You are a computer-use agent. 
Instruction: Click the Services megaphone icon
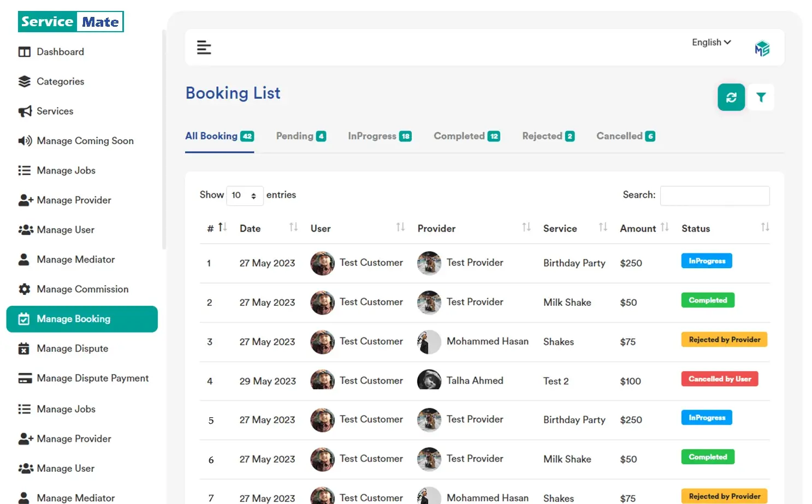tap(24, 111)
